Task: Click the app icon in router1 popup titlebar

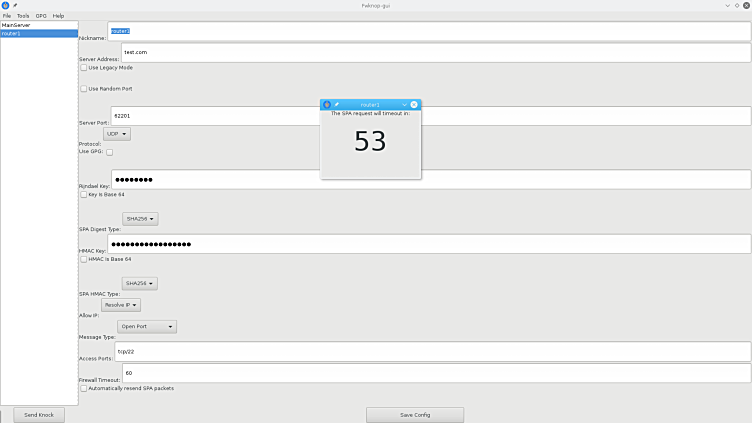Action: click(327, 104)
